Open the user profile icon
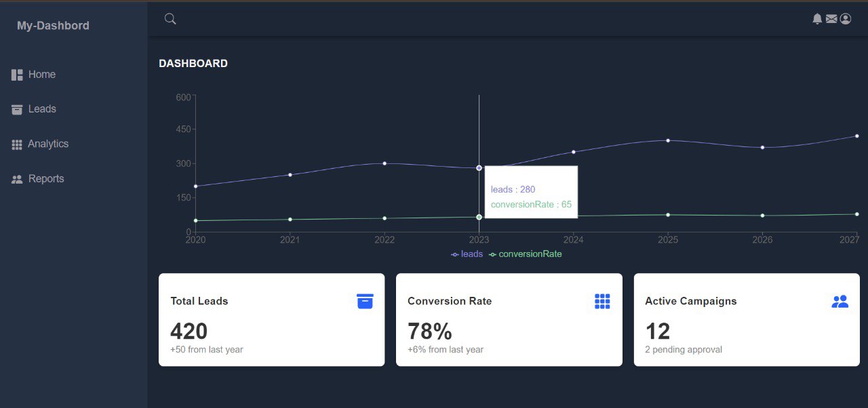This screenshot has width=868, height=408. (845, 19)
